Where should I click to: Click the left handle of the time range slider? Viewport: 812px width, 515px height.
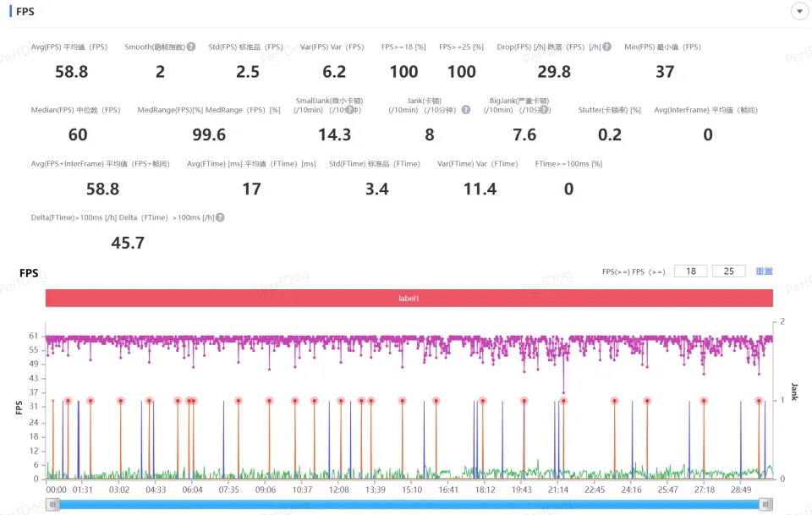53,504
